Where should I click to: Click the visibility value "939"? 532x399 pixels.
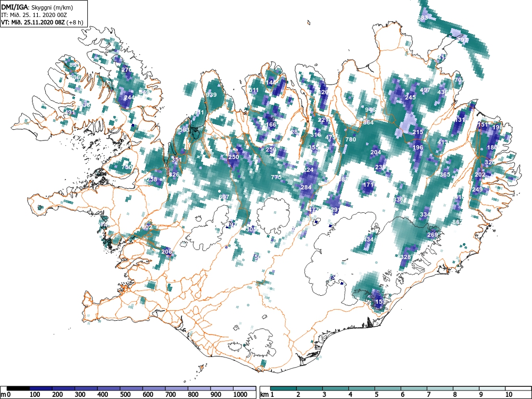[x=211, y=95]
